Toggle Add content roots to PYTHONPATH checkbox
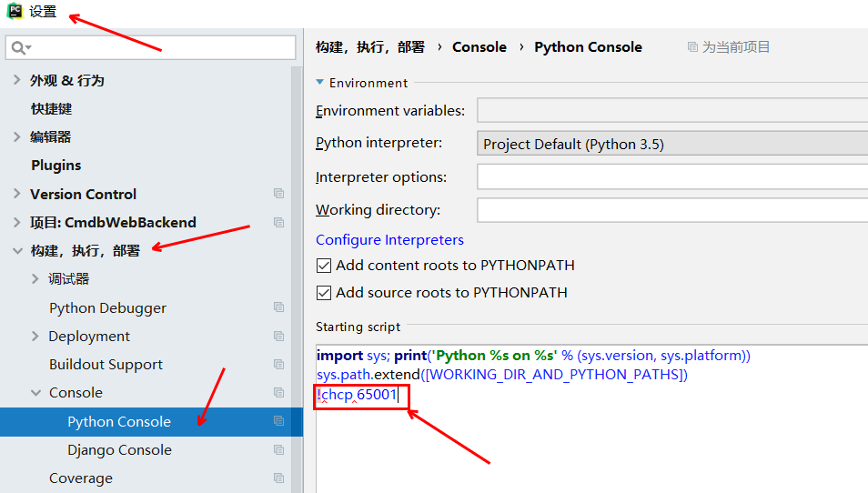 (324, 266)
